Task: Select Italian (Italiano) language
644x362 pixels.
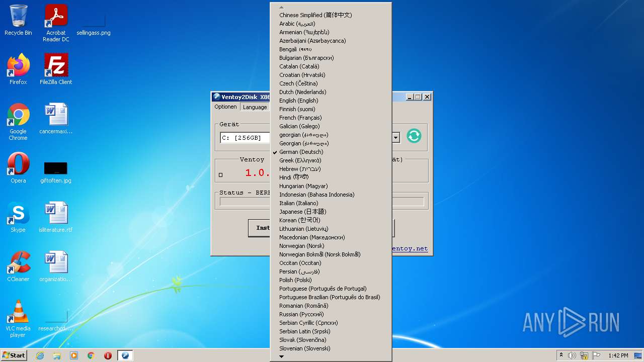Action: click(x=331, y=203)
